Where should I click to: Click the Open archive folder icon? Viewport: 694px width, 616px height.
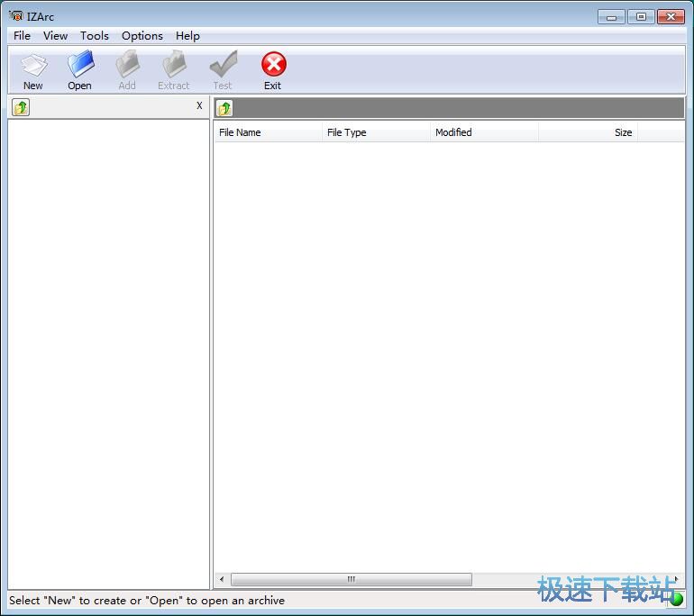(x=80, y=66)
